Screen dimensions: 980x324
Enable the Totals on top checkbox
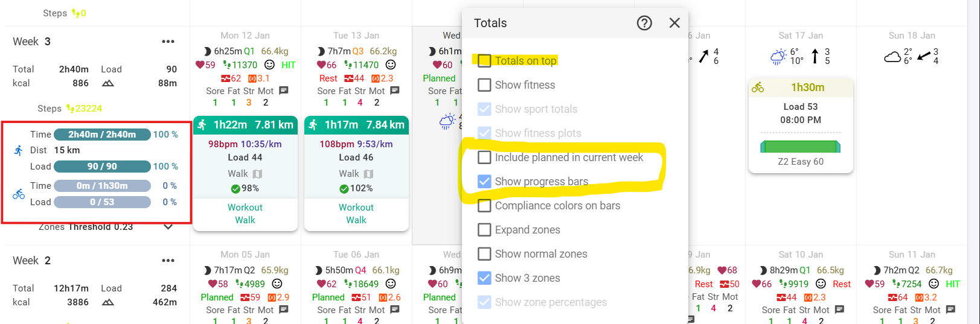(484, 60)
